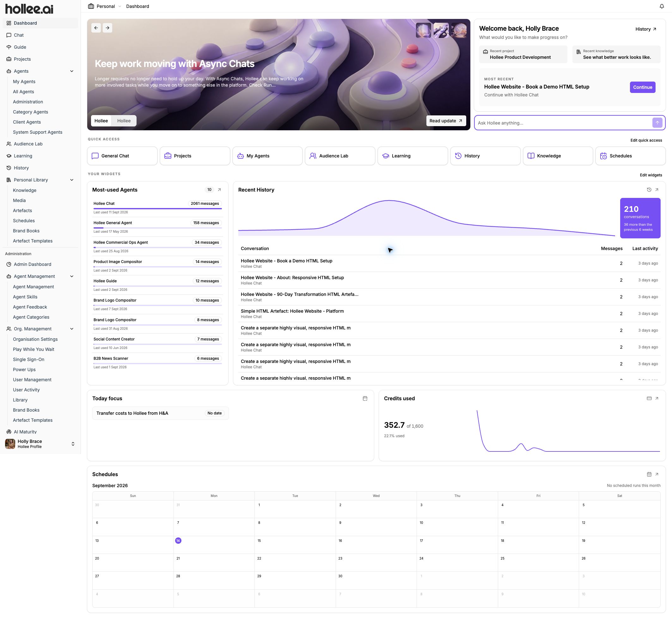Click Schedules widget calendar icon
This screenshot has width=672, height=619.
[649, 474]
